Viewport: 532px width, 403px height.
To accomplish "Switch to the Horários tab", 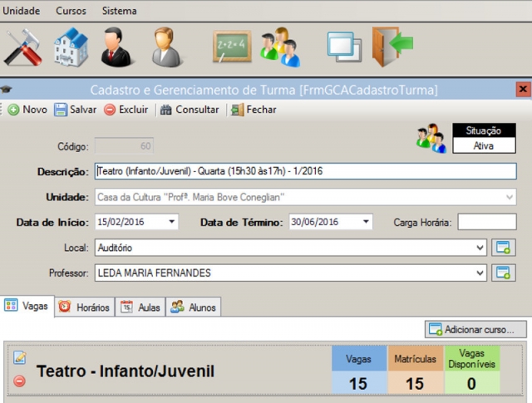I will [85, 307].
